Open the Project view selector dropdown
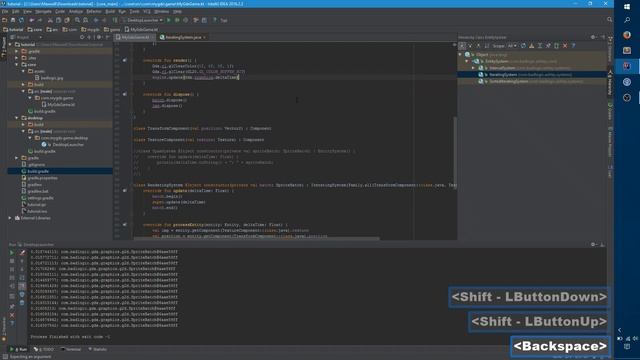The height and width of the screenshot is (360, 640). 28,37
